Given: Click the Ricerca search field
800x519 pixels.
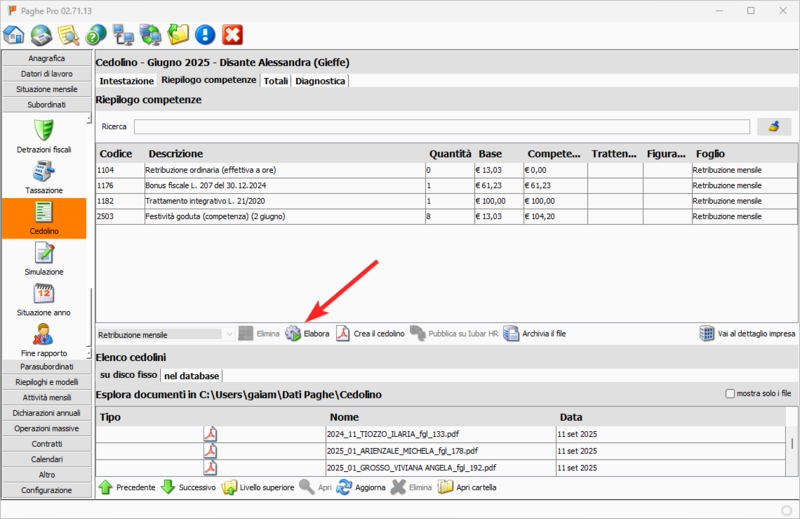Looking at the screenshot, I should [441, 127].
